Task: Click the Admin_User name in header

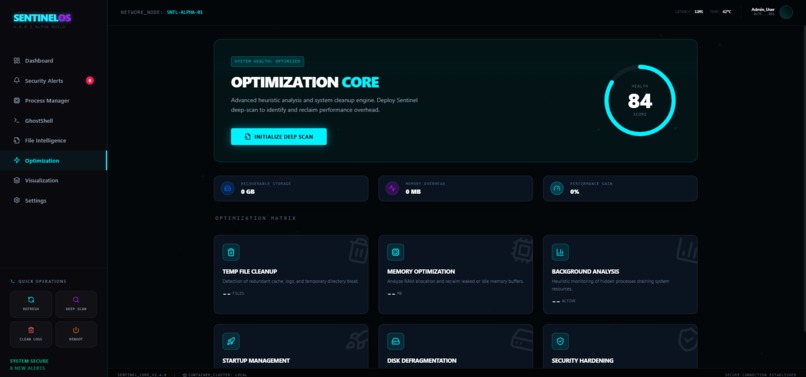Action: click(x=763, y=10)
